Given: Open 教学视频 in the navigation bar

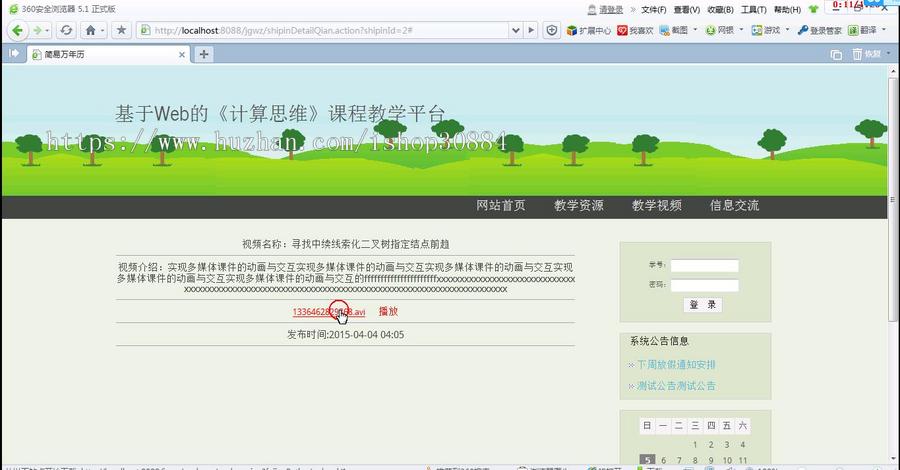Looking at the screenshot, I should [657, 205].
